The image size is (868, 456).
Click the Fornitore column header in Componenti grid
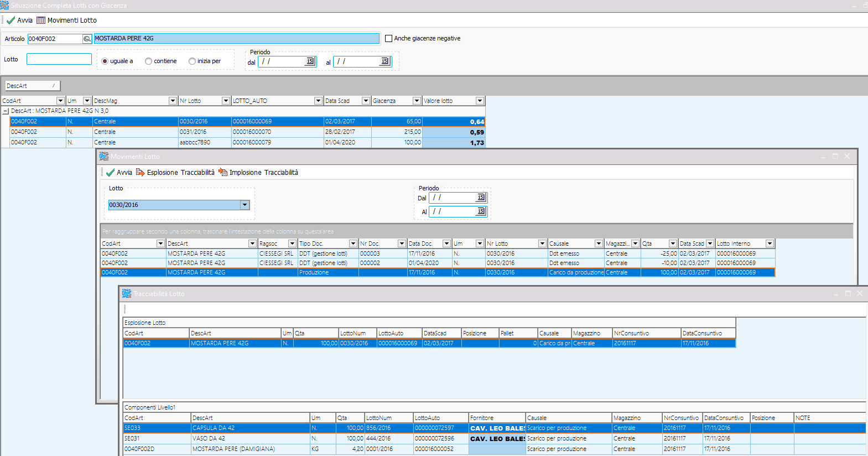[497, 418]
